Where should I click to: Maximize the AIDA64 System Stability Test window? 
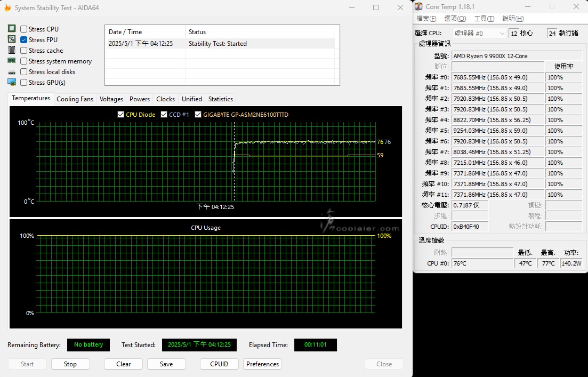(x=376, y=7)
